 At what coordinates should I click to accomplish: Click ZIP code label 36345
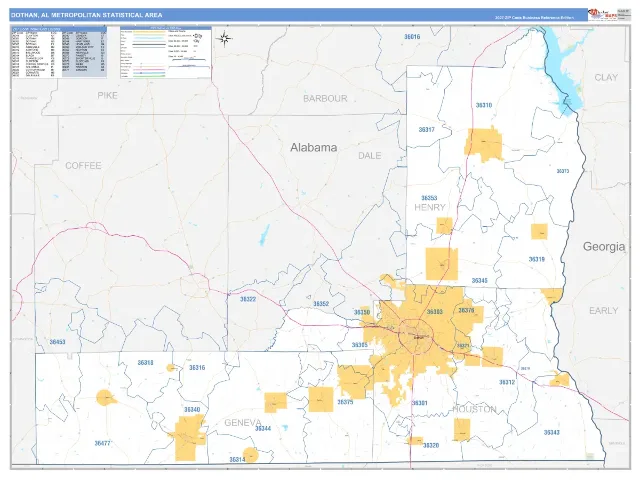tap(480, 281)
